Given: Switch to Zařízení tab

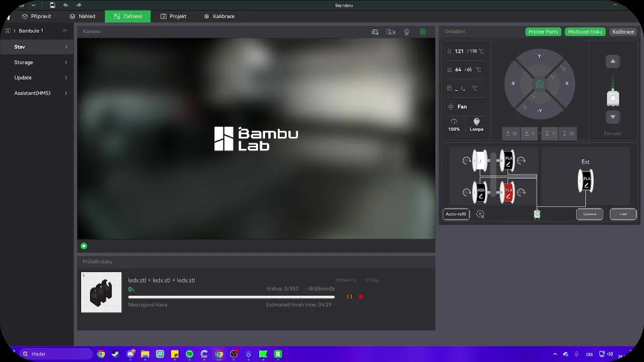Looking at the screenshot, I should click(x=128, y=17).
